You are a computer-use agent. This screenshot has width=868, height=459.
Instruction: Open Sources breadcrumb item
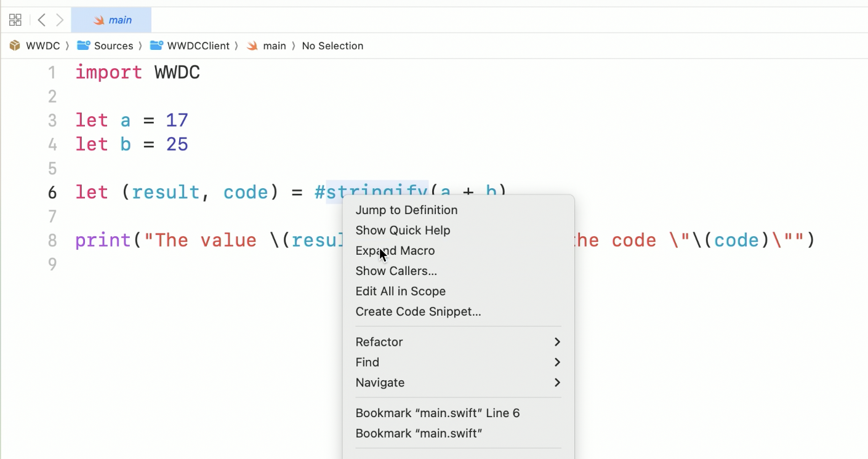[x=113, y=46]
